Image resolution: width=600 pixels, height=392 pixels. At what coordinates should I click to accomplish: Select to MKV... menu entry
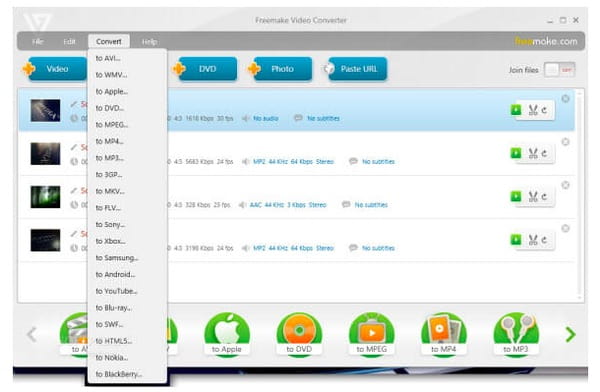click(x=127, y=191)
